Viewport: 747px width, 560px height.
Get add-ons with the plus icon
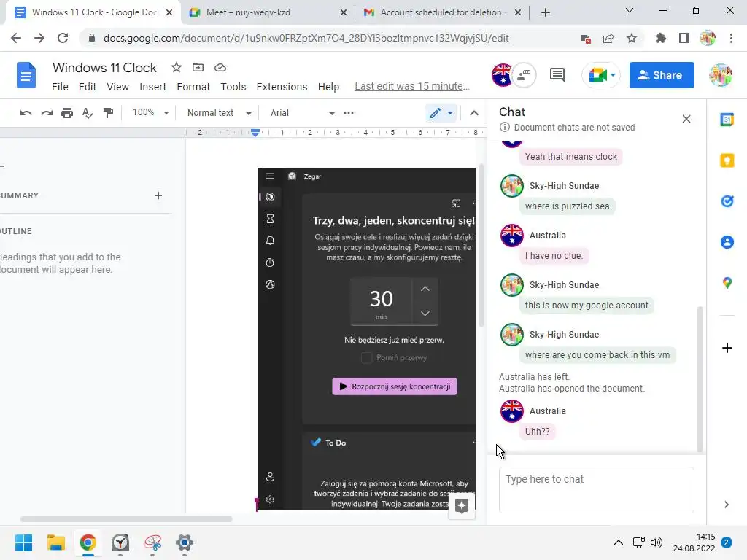pyautogui.click(x=727, y=348)
